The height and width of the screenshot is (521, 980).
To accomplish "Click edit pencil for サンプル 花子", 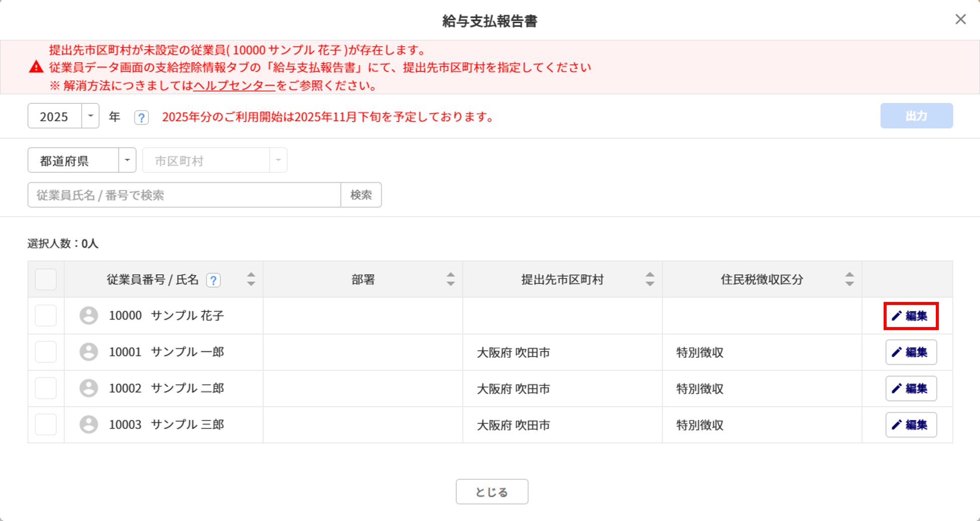I will (x=910, y=316).
